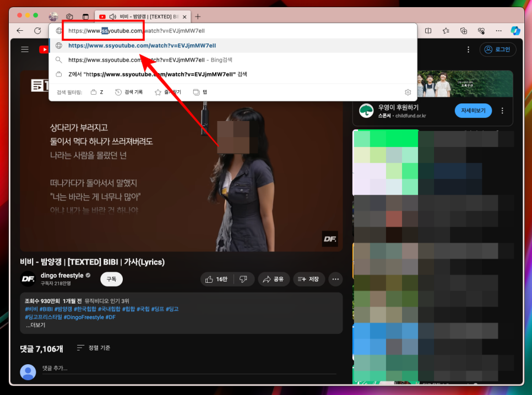Open the workspaces icon in the title bar

pyautogui.click(x=69, y=17)
